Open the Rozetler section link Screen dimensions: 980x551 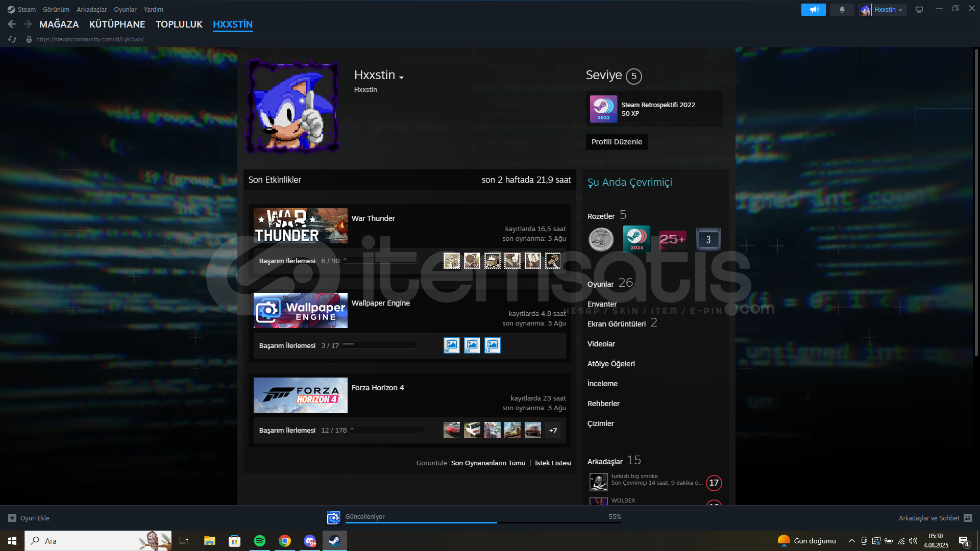(x=601, y=216)
